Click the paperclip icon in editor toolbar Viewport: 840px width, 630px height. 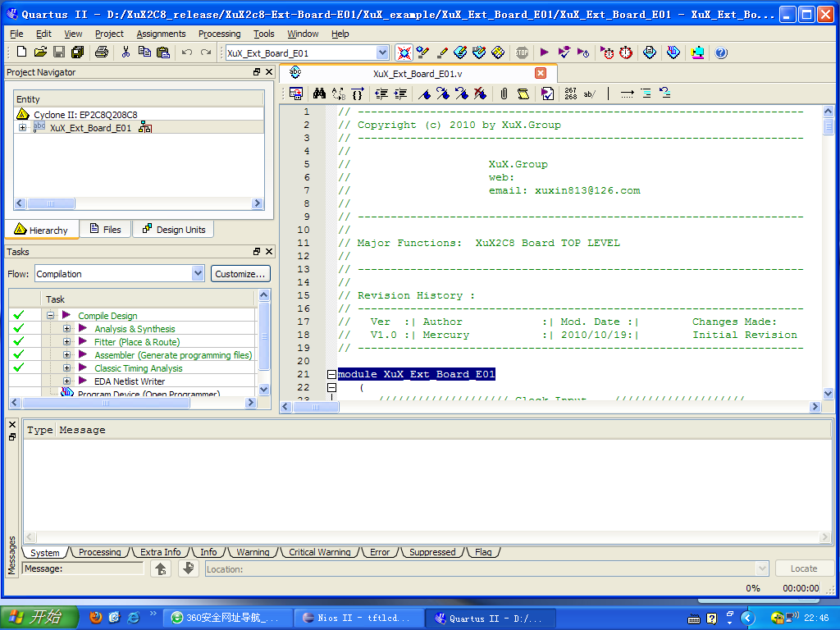point(504,94)
